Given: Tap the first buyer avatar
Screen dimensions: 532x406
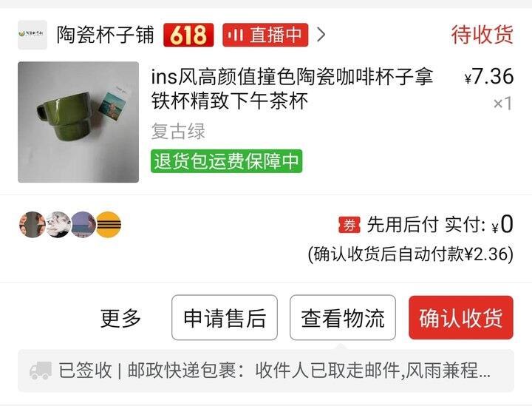Looking at the screenshot, I should [x=33, y=224].
